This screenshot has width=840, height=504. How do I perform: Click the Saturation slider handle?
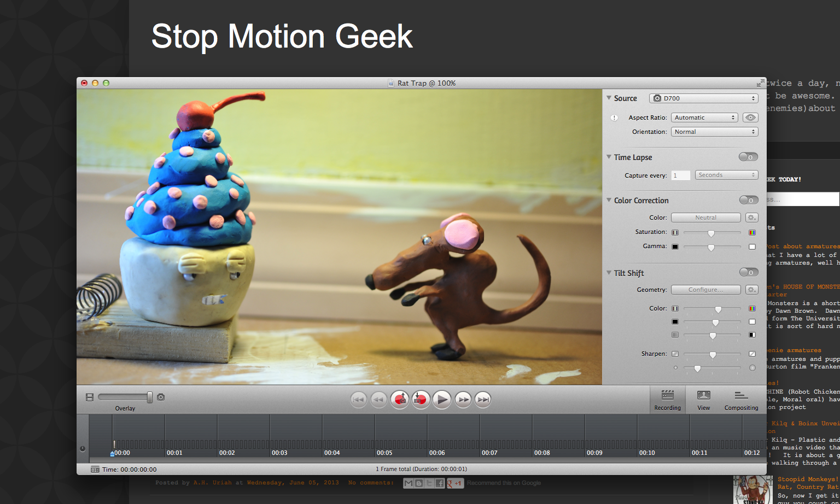tap(711, 233)
